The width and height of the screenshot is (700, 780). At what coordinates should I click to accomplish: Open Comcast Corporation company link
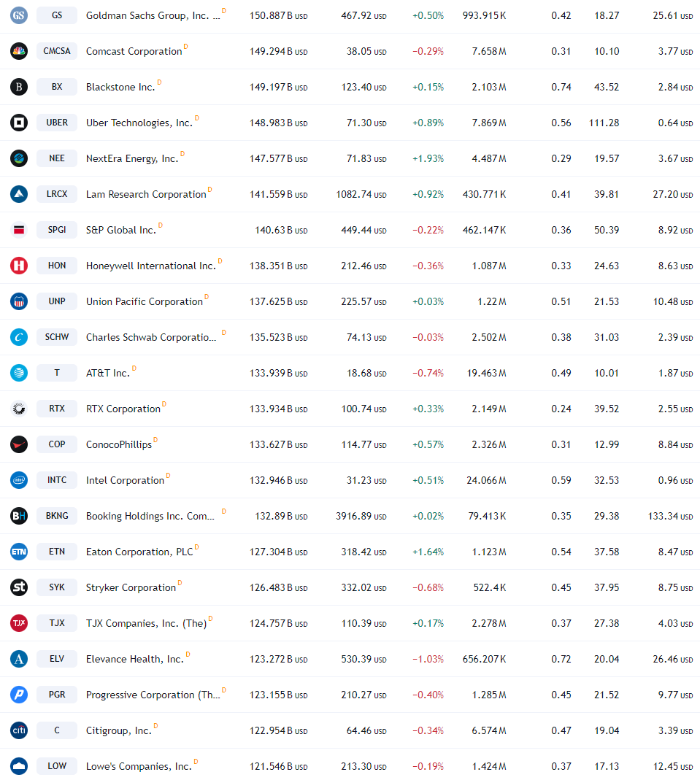134,51
